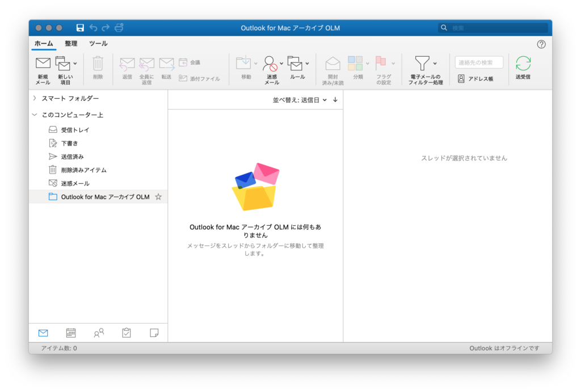Open the 並べ替え: 送信日 sort dropdown
Image resolution: width=581 pixels, height=392 pixels.
point(300,100)
